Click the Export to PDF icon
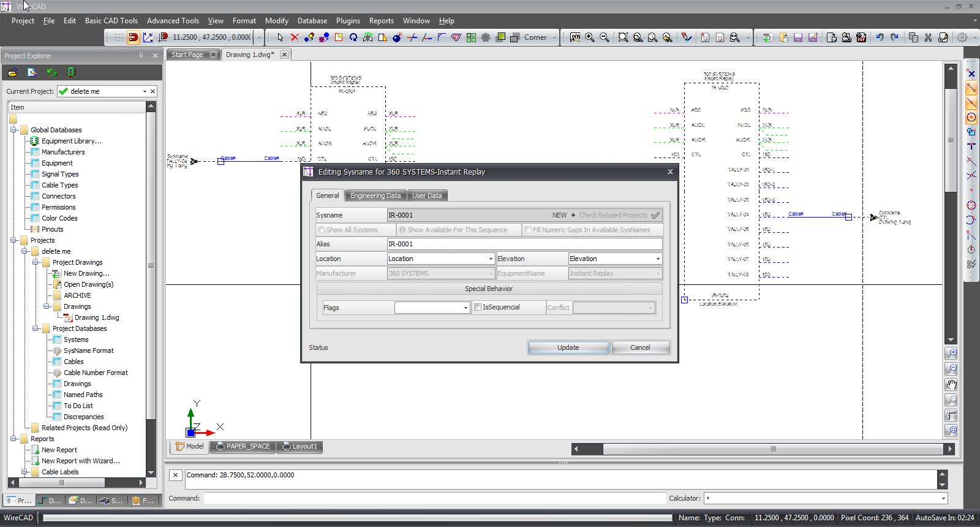Viewport: 980px width, 527px height. pyautogui.click(x=861, y=37)
